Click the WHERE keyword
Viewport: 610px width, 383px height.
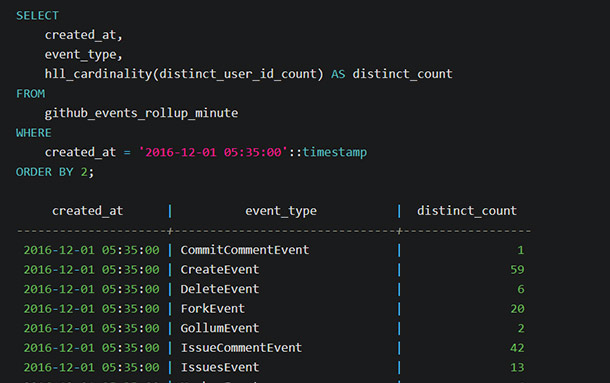tap(34, 133)
